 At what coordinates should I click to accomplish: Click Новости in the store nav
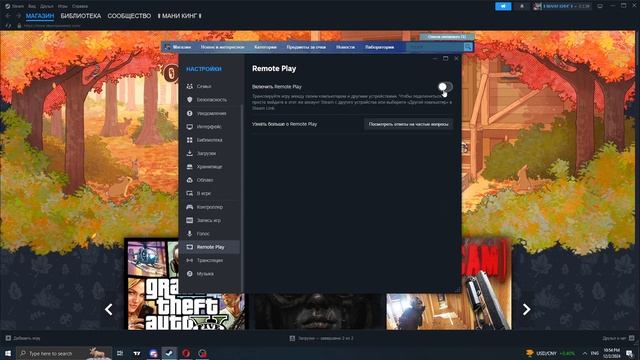[345, 47]
